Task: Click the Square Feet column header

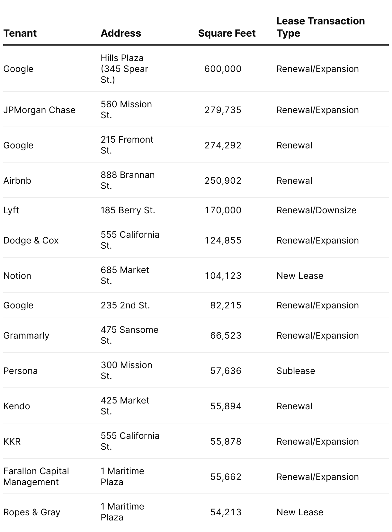Action: click(227, 33)
